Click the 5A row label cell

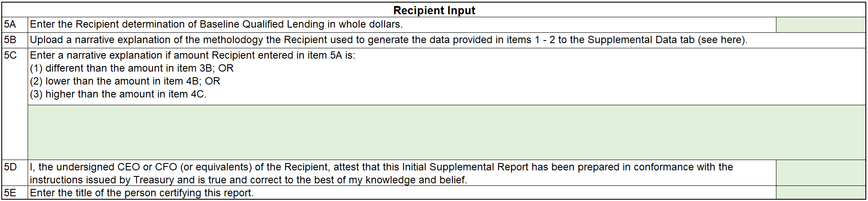[x=15, y=25]
